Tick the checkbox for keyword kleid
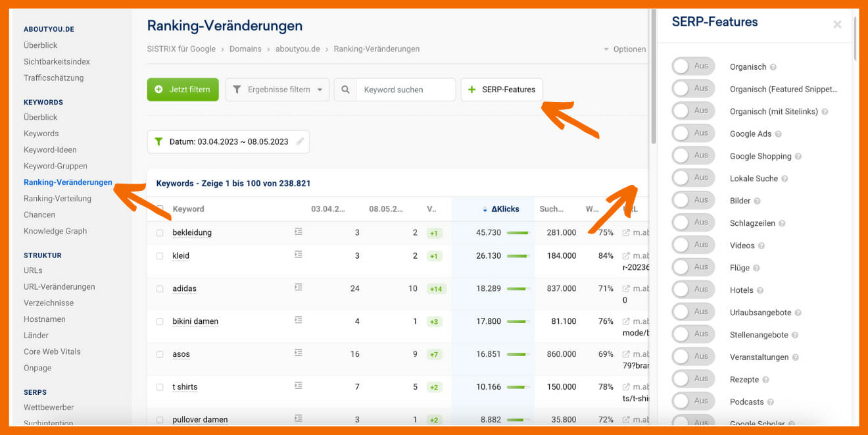The width and height of the screenshot is (868, 435). point(160,256)
